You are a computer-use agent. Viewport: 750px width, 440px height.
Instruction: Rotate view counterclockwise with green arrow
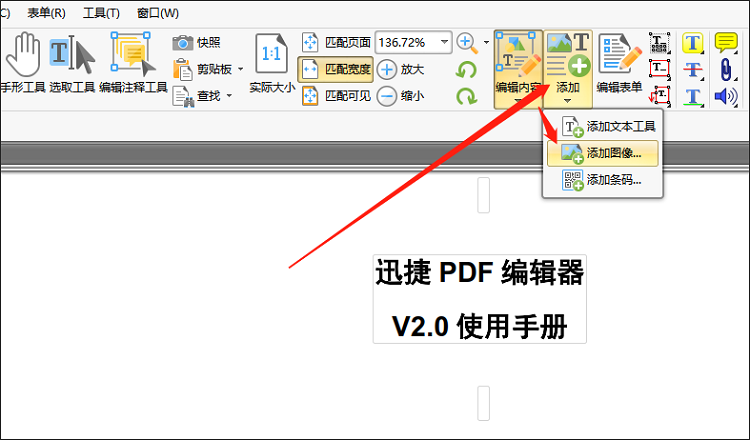[466, 70]
